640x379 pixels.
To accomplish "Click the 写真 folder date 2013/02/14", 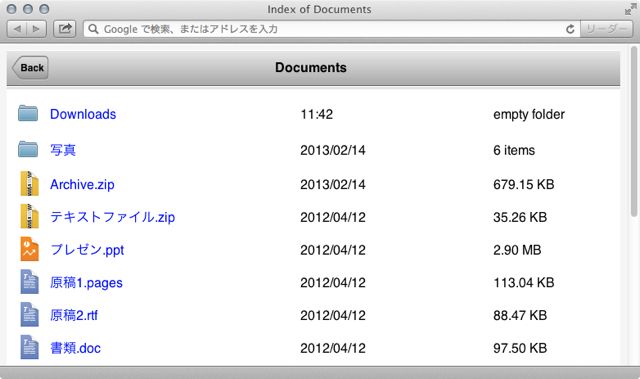I will (x=333, y=150).
